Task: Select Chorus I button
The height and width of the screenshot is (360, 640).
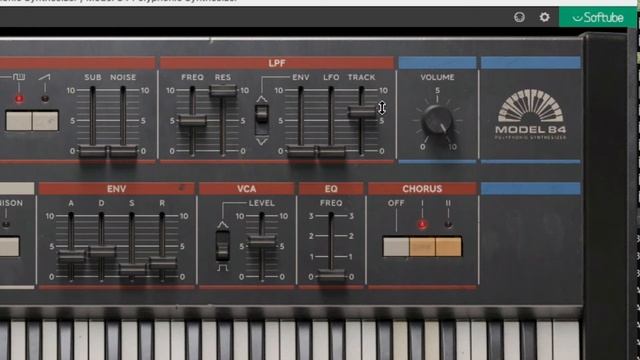Action: pos(422,247)
